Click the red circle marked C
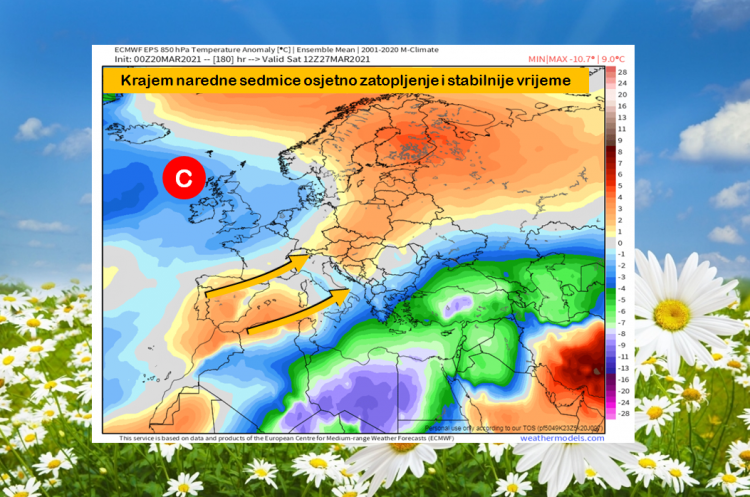The width and height of the screenshot is (750, 497). (x=183, y=177)
